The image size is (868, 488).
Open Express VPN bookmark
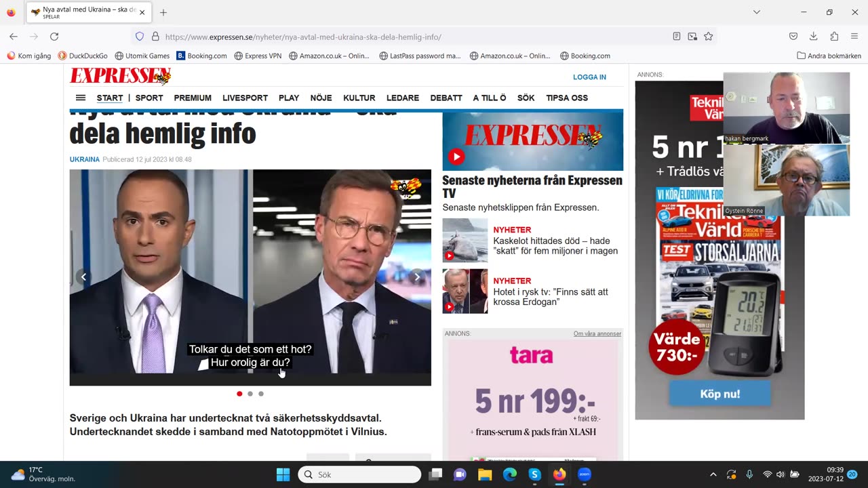click(258, 56)
